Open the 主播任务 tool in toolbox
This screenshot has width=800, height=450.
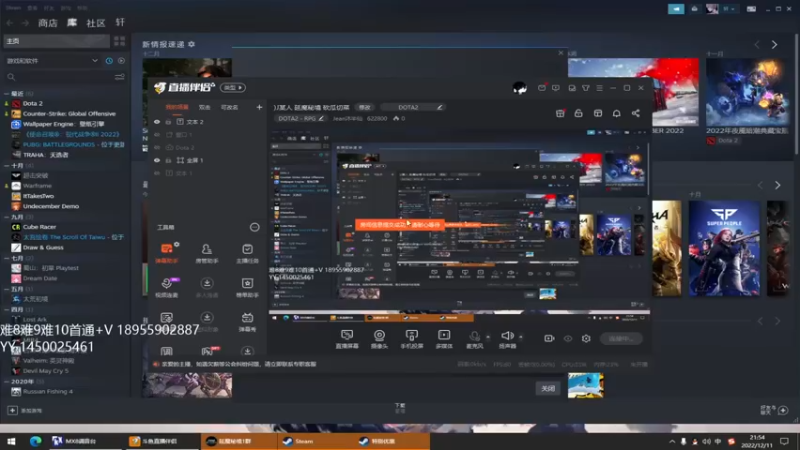(x=247, y=253)
